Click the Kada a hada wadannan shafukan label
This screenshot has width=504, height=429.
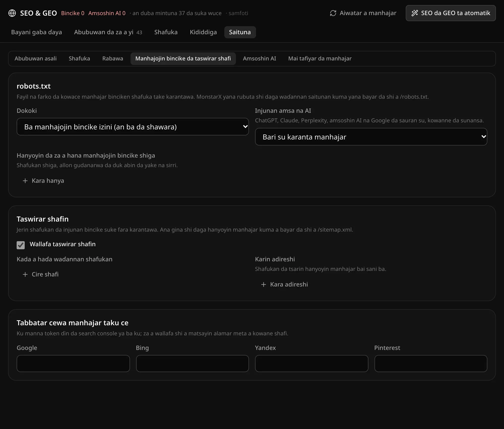coord(65,259)
